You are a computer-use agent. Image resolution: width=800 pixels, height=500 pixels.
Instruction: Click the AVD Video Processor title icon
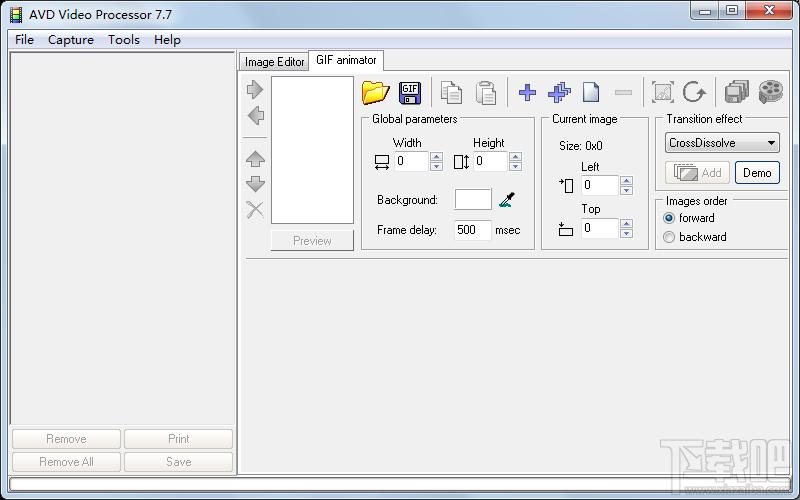(16, 15)
